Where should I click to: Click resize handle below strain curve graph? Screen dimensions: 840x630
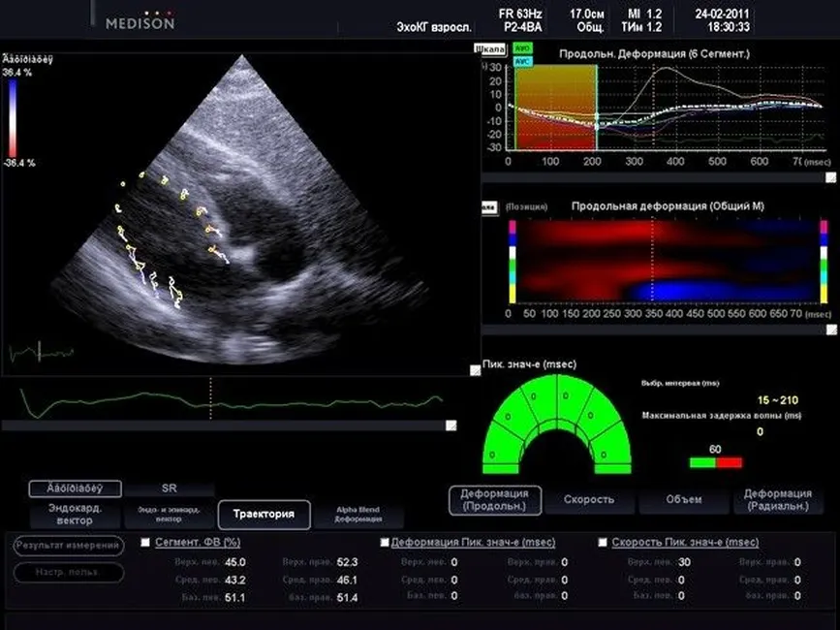830,177
